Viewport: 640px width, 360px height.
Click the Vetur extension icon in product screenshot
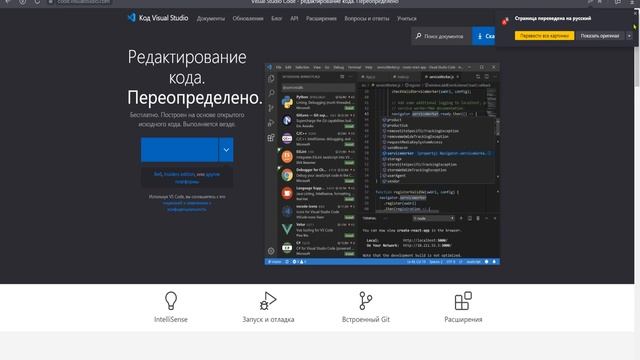pyautogui.click(x=287, y=229)
